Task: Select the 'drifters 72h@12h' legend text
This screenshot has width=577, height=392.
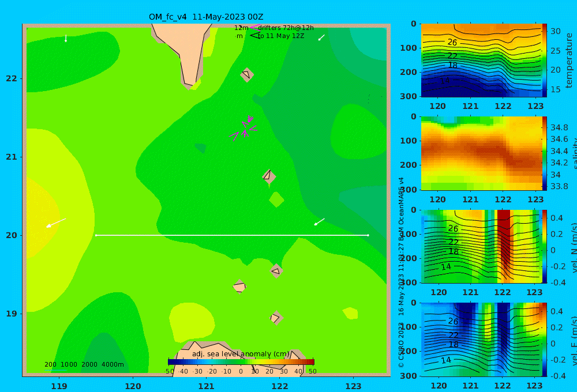Action: point(286,28)
